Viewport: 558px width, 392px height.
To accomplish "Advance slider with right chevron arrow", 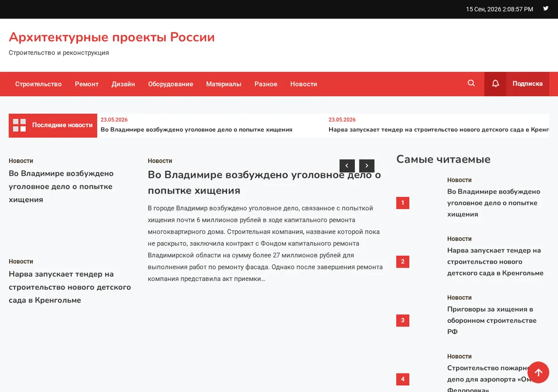I will [367, 166].
